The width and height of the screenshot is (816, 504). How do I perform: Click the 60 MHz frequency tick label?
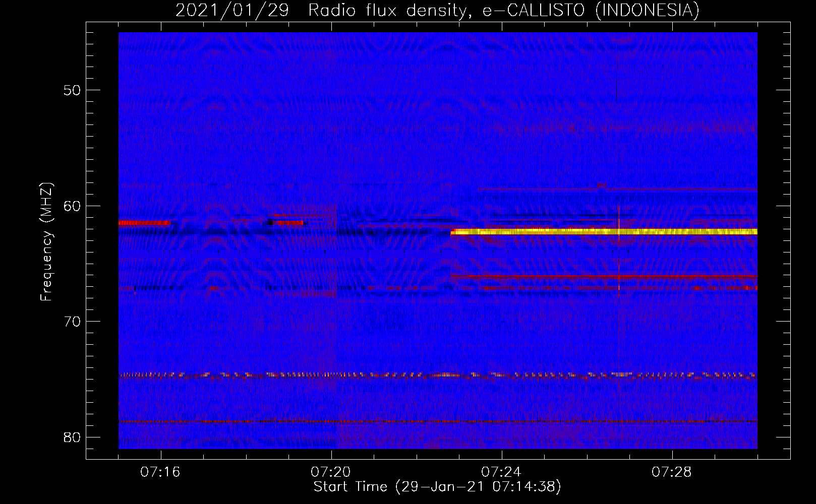point(72,206)
